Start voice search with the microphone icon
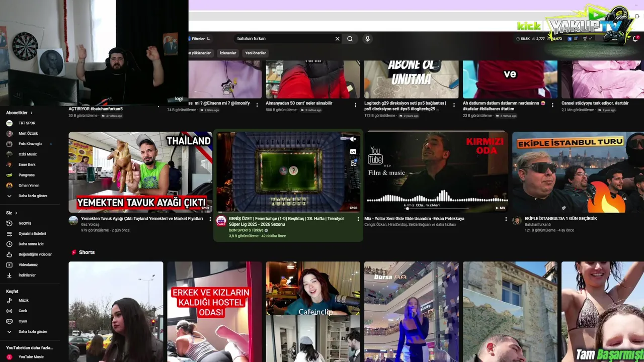 [x=367, y=39]
